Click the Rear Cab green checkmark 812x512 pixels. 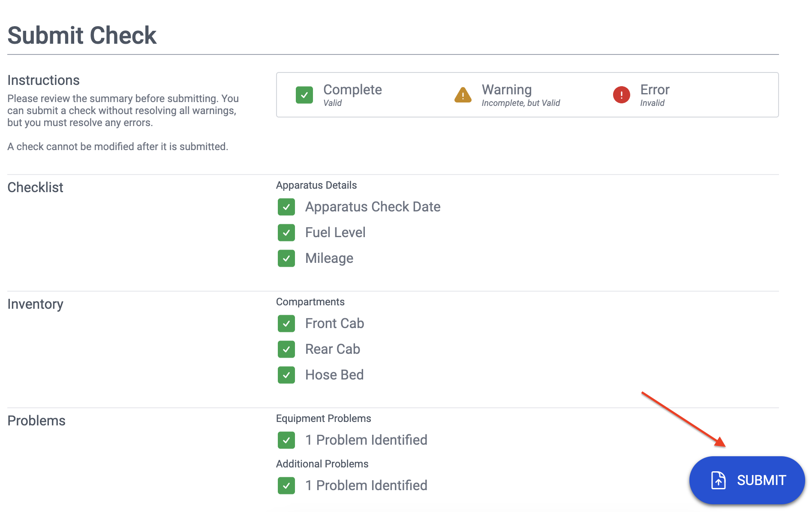[286, 349]
